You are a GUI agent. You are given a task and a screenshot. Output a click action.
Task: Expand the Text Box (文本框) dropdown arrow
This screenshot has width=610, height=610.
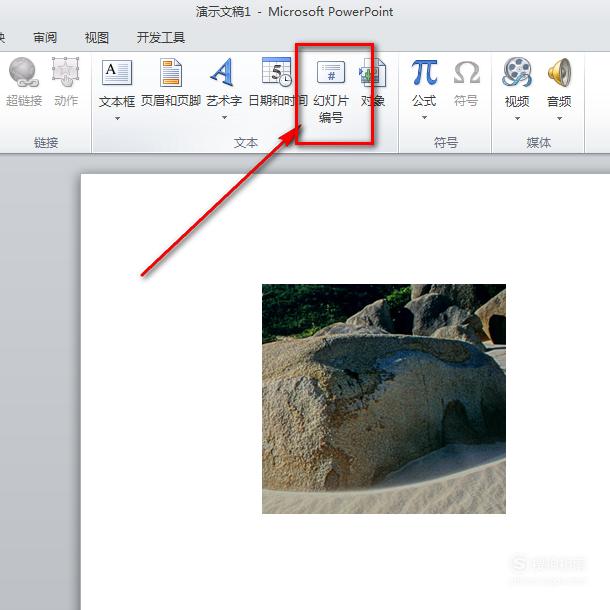pos(117,118)
